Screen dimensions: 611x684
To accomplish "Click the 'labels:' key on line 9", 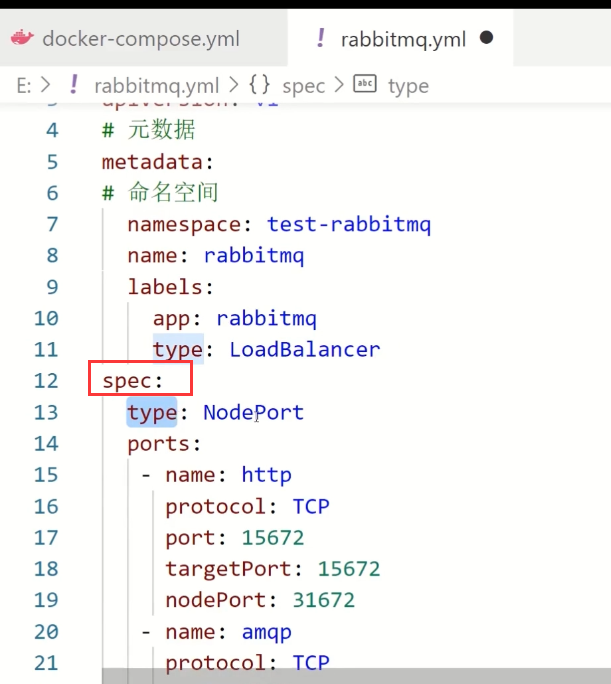I will tap(170, 287).
